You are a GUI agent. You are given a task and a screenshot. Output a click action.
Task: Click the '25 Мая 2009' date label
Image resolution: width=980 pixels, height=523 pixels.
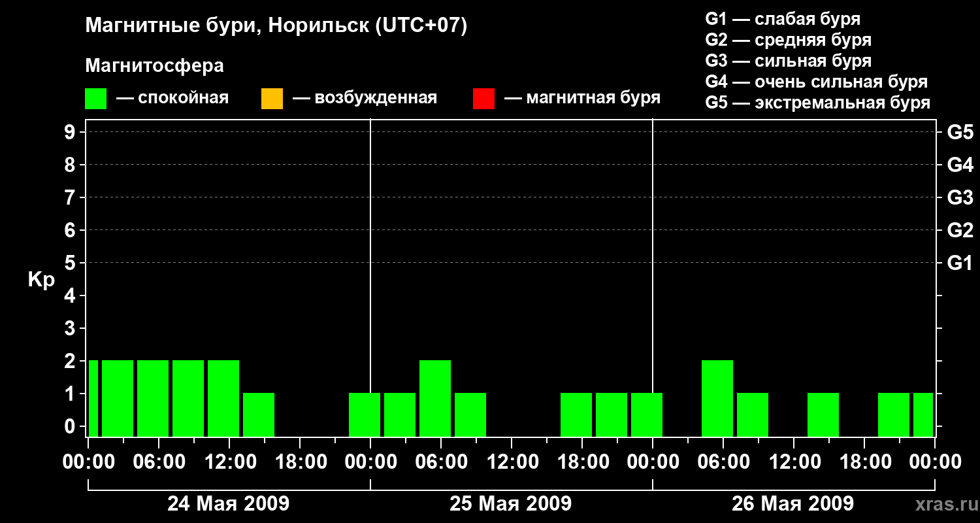(x=510, y=504)
